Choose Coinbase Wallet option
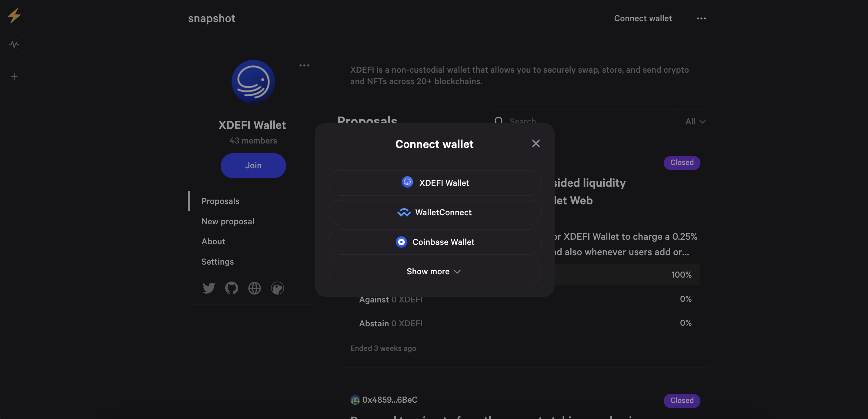This screenshot has width=868, height=419. coord(434,242)
